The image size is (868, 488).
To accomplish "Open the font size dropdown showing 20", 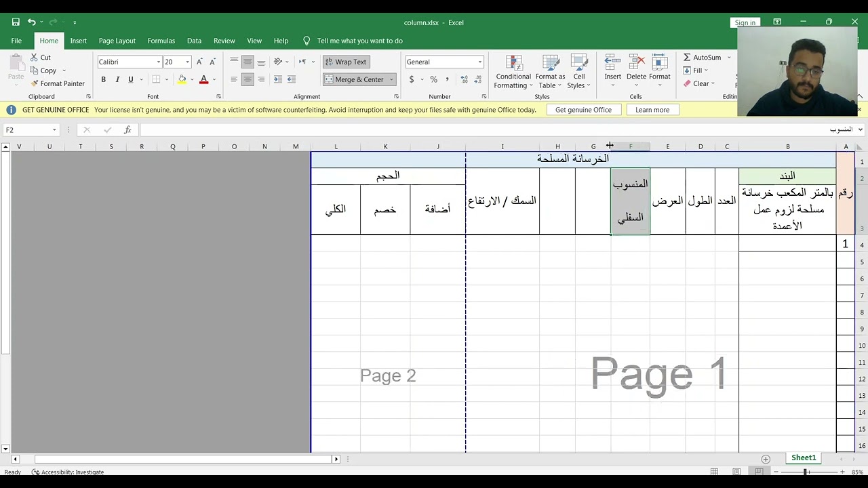I will coord(188,62).
